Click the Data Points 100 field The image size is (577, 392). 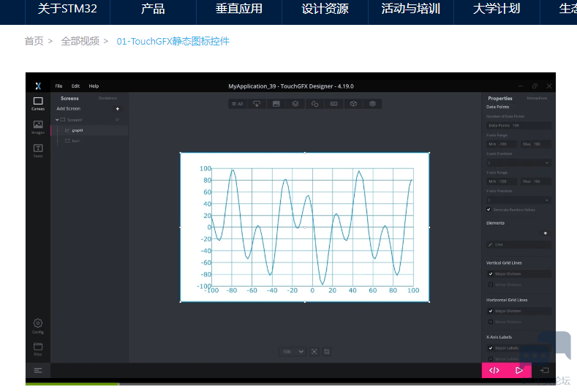click(x=518, y=126)
